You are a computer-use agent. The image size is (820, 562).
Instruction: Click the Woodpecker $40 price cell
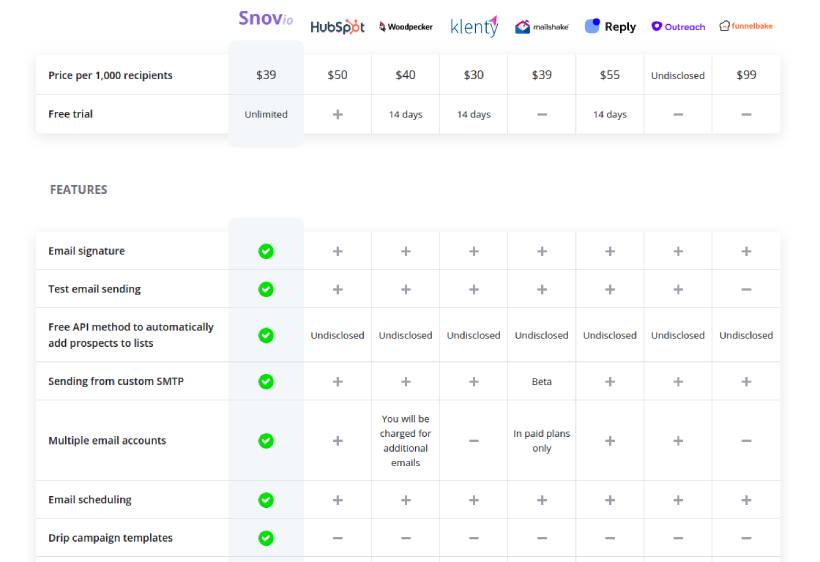406,75
